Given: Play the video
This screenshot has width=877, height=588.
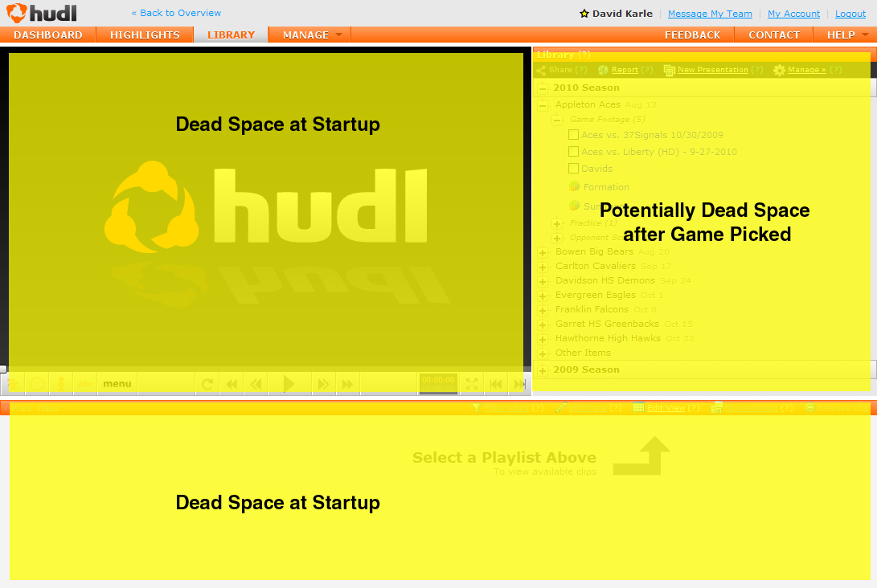Looking at the screenshot, I should 289,384.
